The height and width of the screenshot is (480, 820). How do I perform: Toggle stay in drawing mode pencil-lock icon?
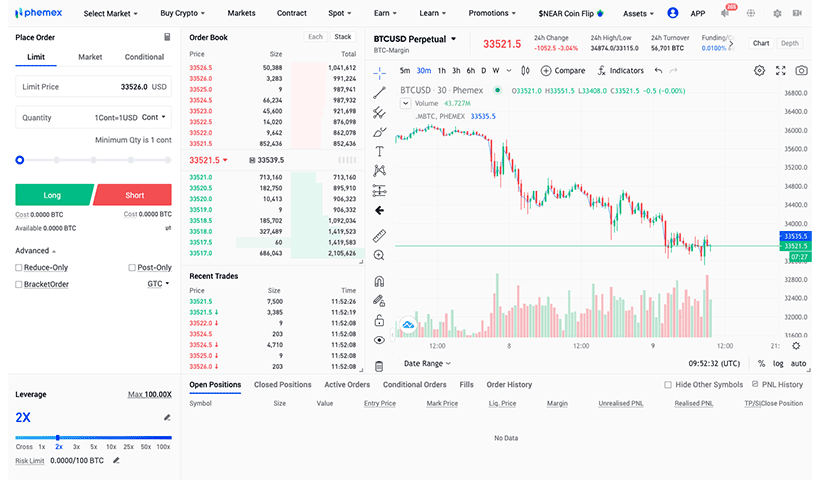[x=380, y=301]
